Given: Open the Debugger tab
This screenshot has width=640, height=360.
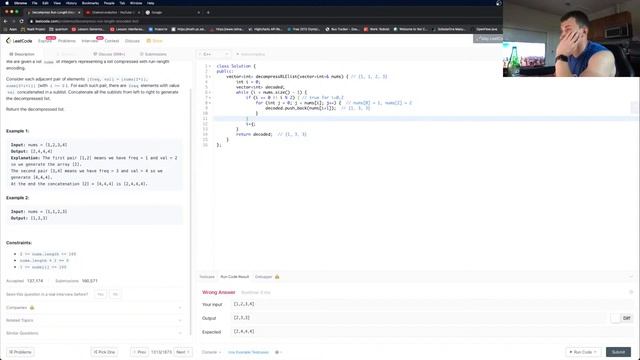Looking at the screenshot, I should pos(263,277).
